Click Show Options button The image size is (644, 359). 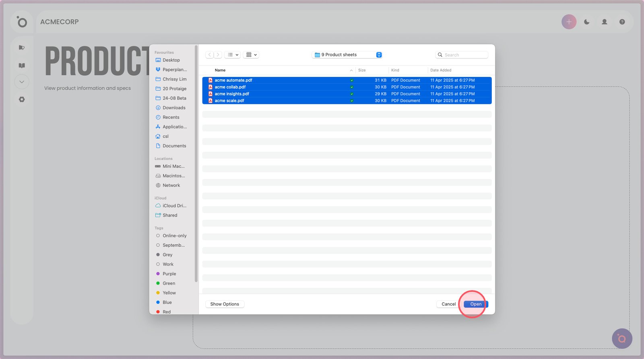click(x=225, y=304)
